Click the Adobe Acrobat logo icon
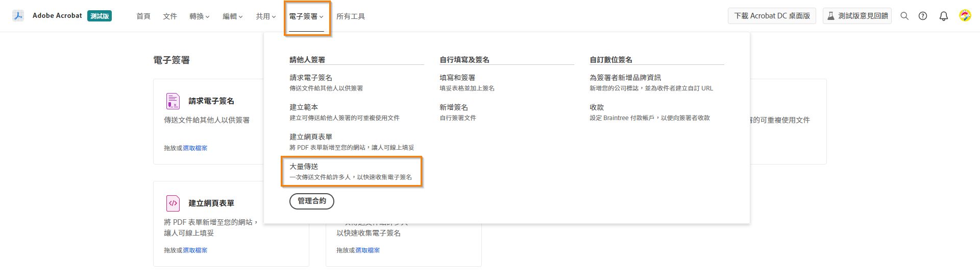This screenshot has width=980, height=278. pos(18,16)
